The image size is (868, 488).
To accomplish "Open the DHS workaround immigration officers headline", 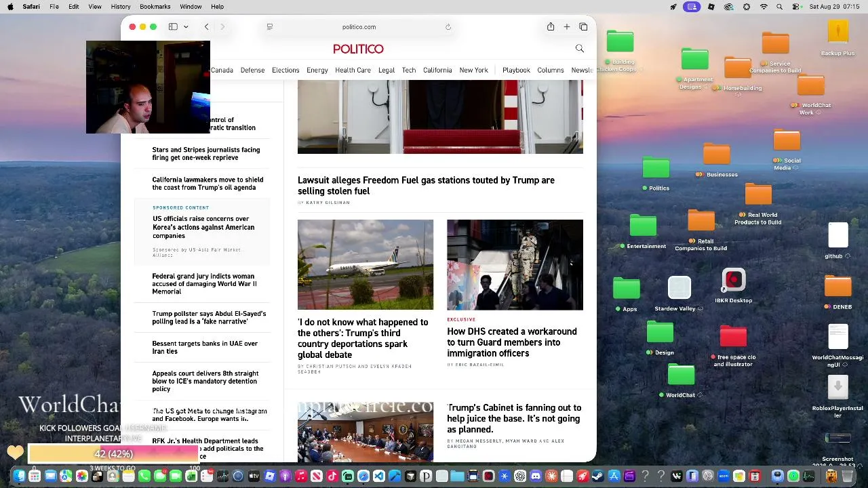I will pyautogui.click(x=512, y=342).
